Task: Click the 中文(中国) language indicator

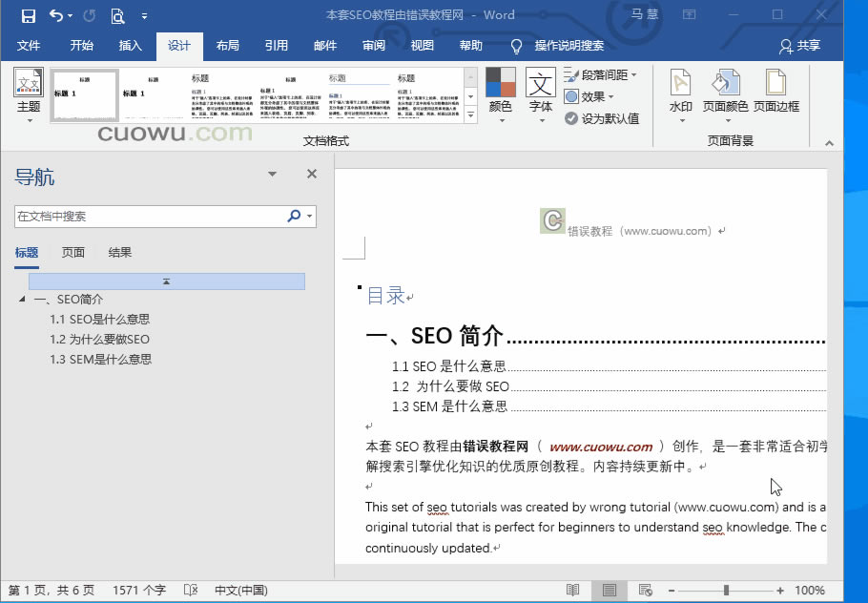Action: 240,591
